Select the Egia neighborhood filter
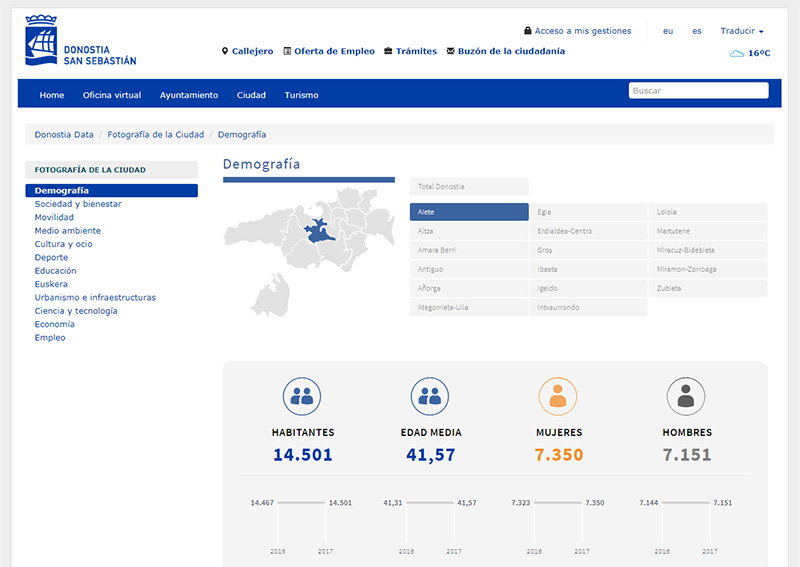Viewport: 800px width, 567px height. [x=587, y=212]
